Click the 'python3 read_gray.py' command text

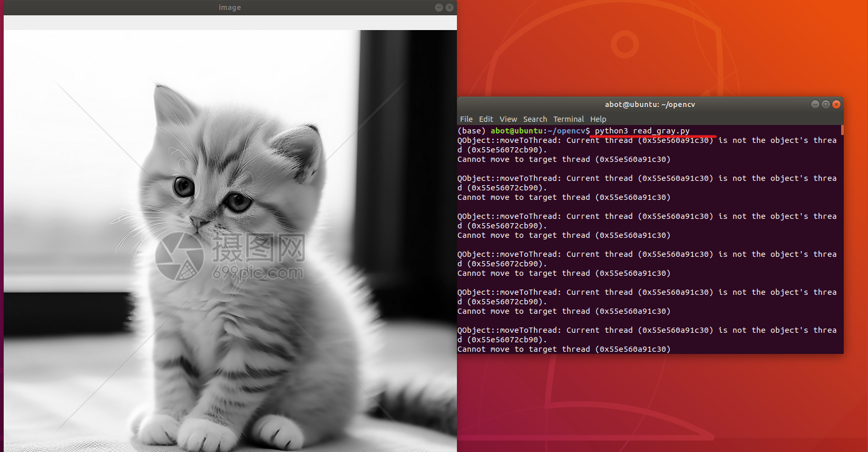[x=642, y=131]
